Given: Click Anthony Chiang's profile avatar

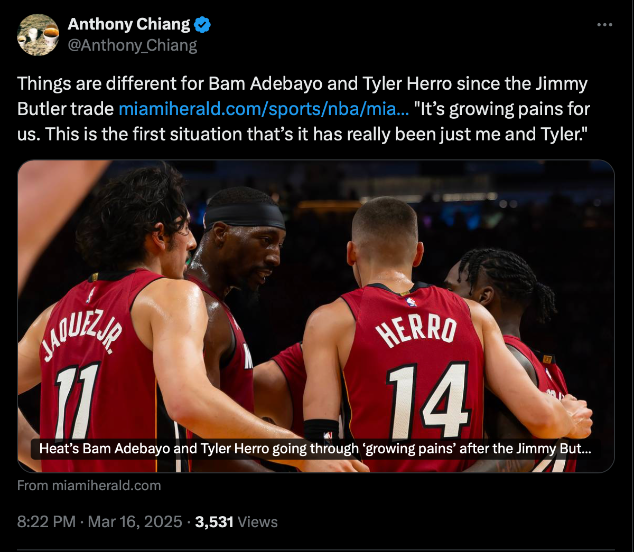Looking at the screenshot, I should [x=38, y=35].
